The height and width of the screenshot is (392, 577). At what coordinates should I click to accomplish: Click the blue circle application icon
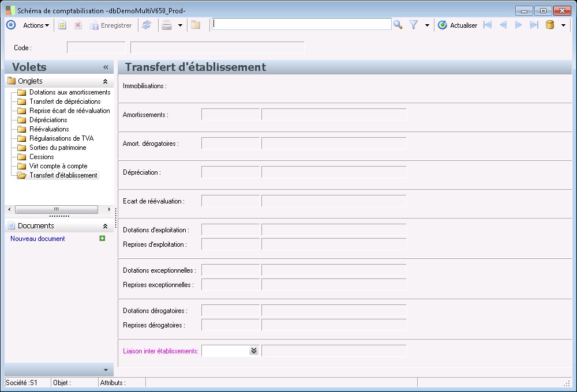(x=11, y=25)
